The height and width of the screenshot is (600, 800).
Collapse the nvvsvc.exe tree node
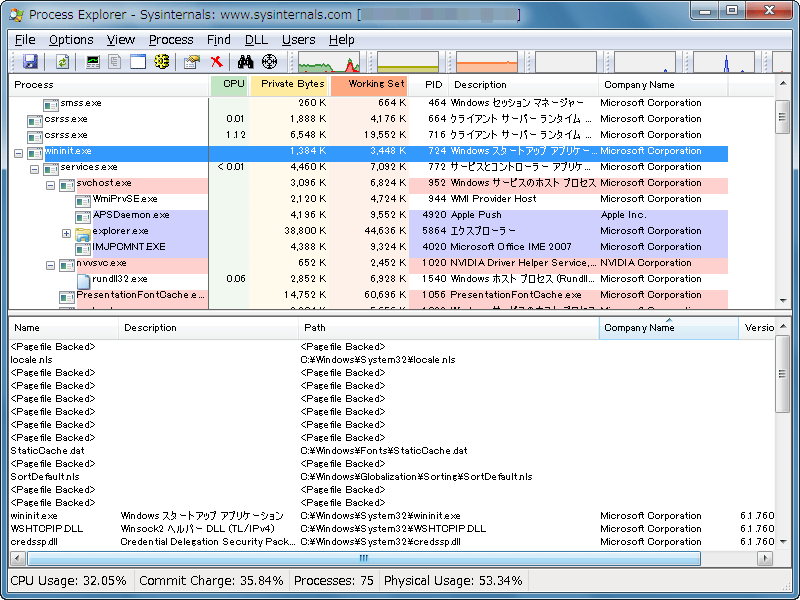[x=51, y=264]
